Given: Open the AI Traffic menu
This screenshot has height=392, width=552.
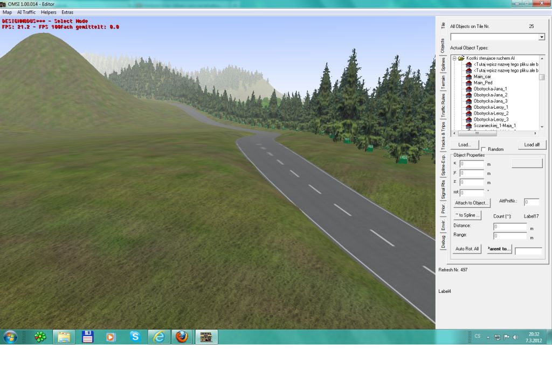Looking at the screenshot, I should tap(26, 12).
